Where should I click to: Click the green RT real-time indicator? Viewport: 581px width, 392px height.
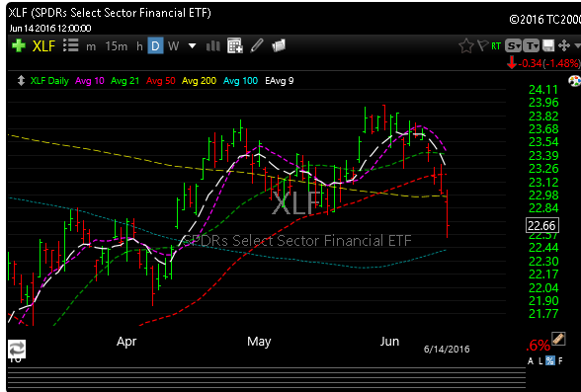[496, 46]
